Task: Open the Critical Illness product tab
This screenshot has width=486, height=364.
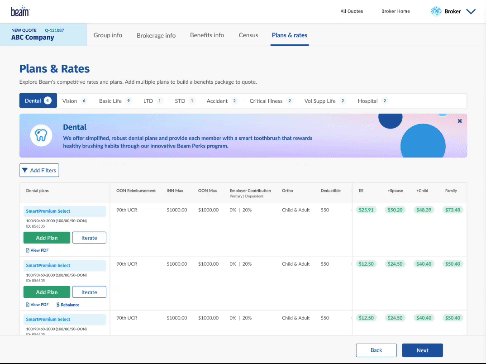Action: (x=271, y=101)
